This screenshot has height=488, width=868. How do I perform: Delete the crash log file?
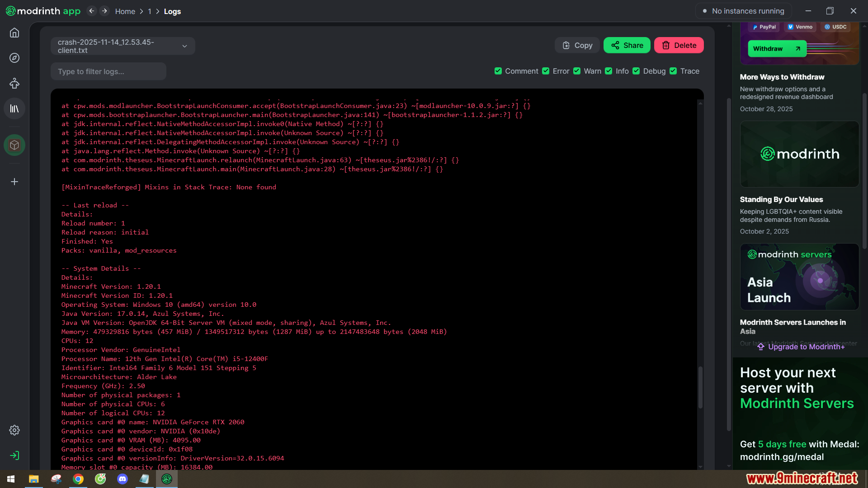(x=679, y=45)
